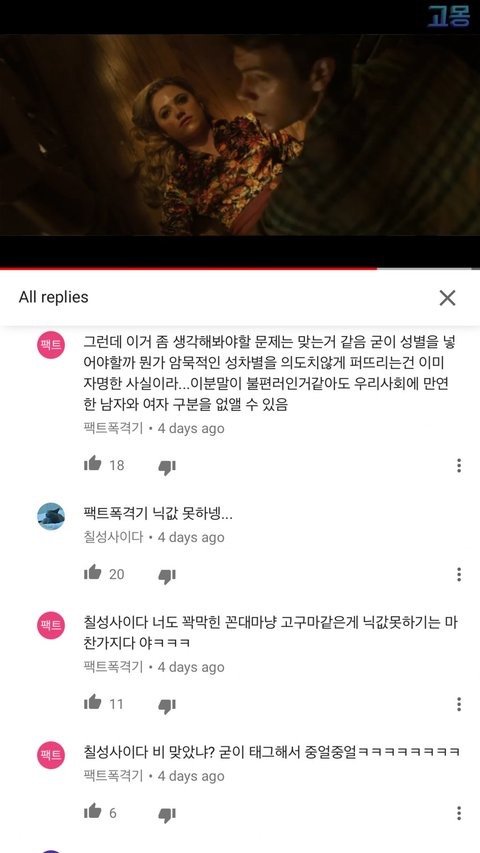
Task: Like the 칠성사이다 comment with 20 likes
Action: click(93, 573)
